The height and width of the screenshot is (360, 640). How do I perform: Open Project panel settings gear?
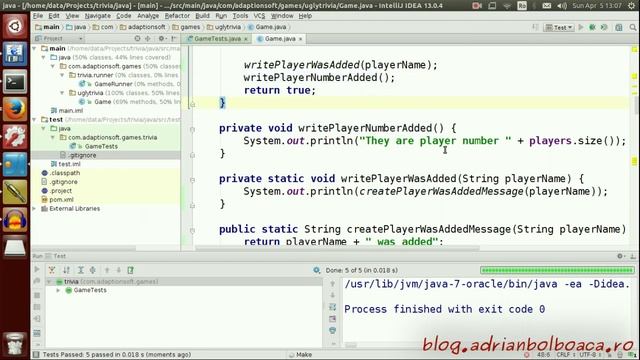(x=162, y=38)
